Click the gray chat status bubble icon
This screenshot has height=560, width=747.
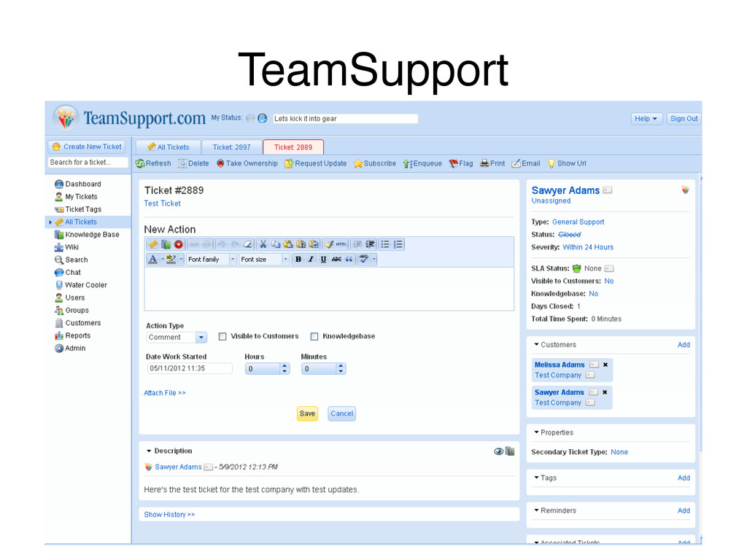pos(250,118)
